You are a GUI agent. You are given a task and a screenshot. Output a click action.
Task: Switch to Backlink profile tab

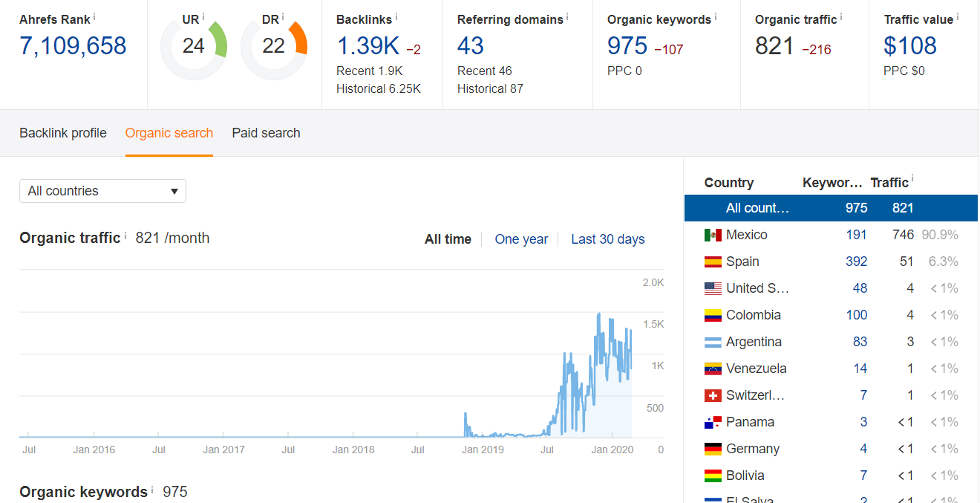click(63, 133)
